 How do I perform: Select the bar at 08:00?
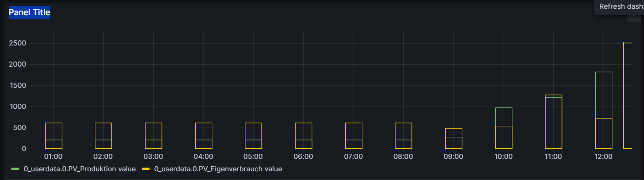click(403, 135)
